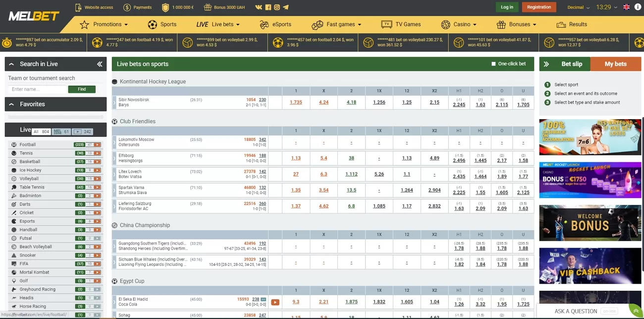Open the Ask a Question chat
Viewport: 644px width, 319px height.
576,311
